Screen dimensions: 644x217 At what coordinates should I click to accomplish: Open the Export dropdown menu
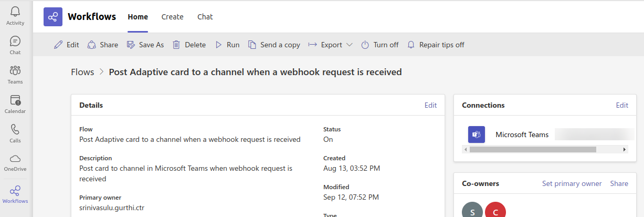pos(331,45)
